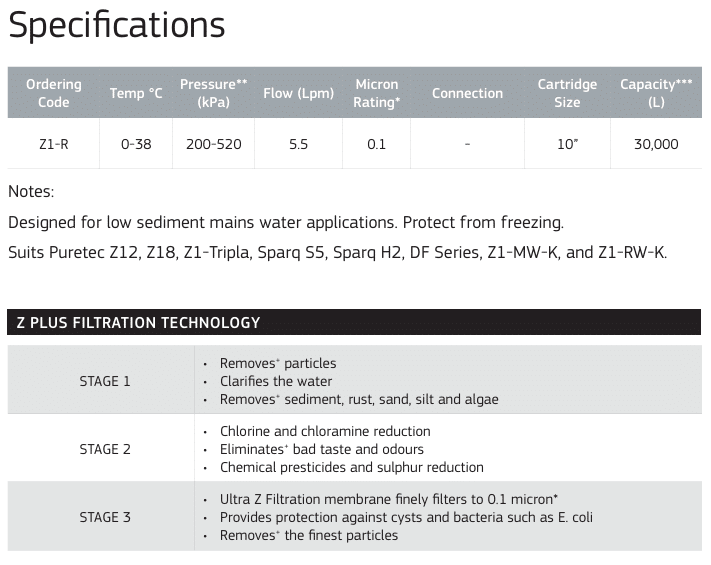Click the Capacity (L) column header

(656, 93)
